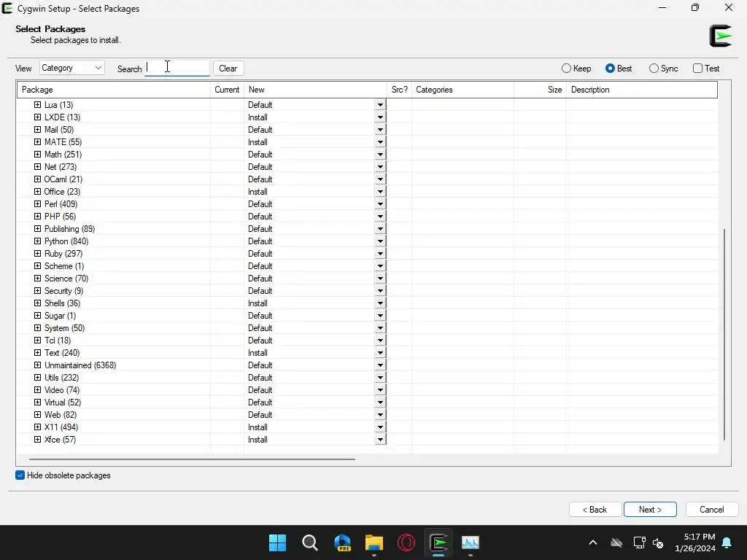Expand the Lua (13) category
747x560 pixels.
[x=38, y=105]
